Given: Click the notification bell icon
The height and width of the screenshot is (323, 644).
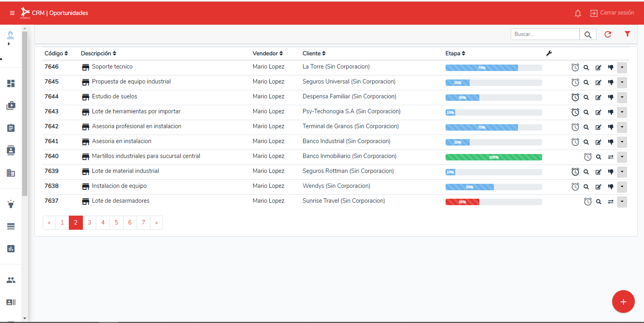Looking at the screenshot, I should 577,14.
